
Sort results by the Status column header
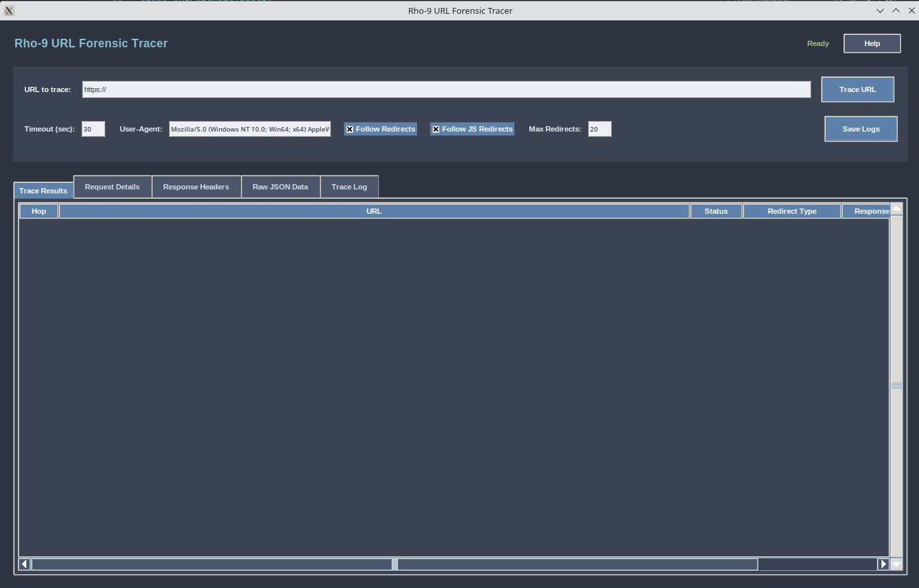(x=716, y=210)
